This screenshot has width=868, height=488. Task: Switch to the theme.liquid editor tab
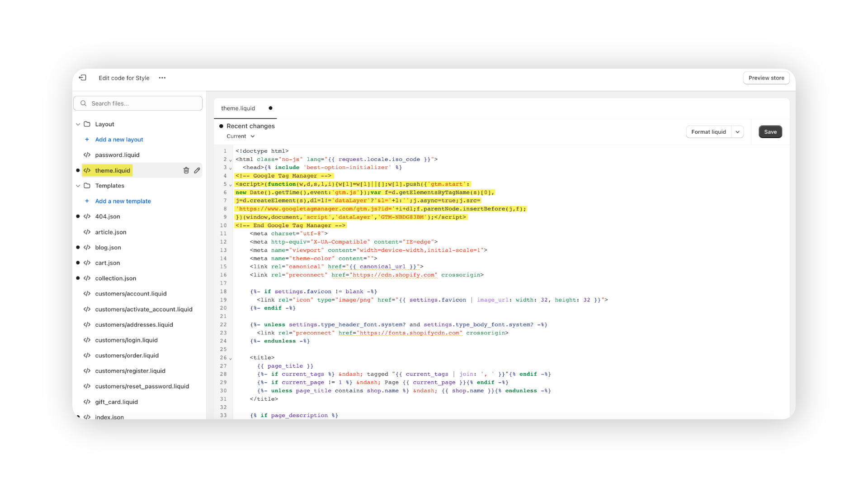(238, 108)
